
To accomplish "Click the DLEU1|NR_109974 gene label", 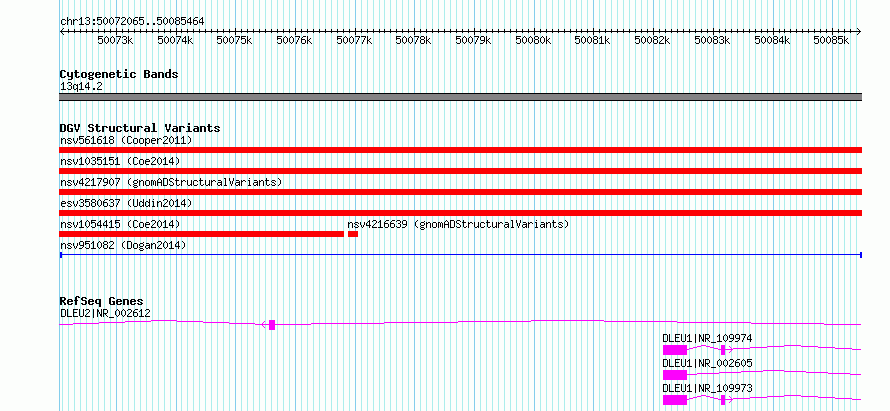I will 707,338.
